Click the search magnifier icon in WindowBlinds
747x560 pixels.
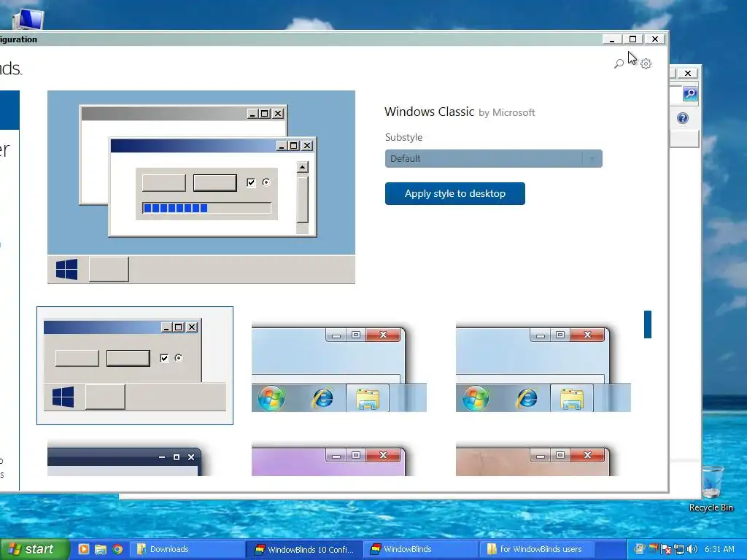tap(619, 63)
